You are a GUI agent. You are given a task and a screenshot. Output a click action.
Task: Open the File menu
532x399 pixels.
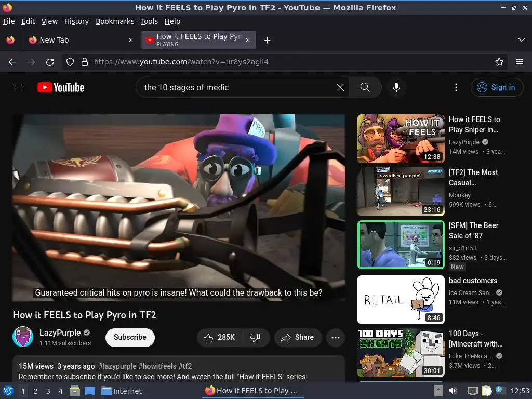[x=9, y=21]
